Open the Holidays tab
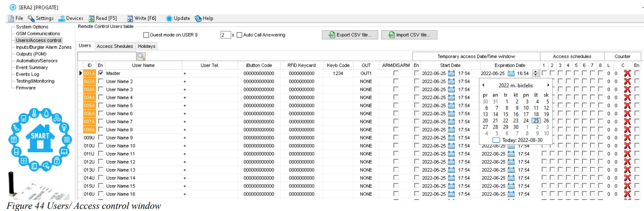Image resolution: width=644 pixels, height=211 pixels. (147, 46)
